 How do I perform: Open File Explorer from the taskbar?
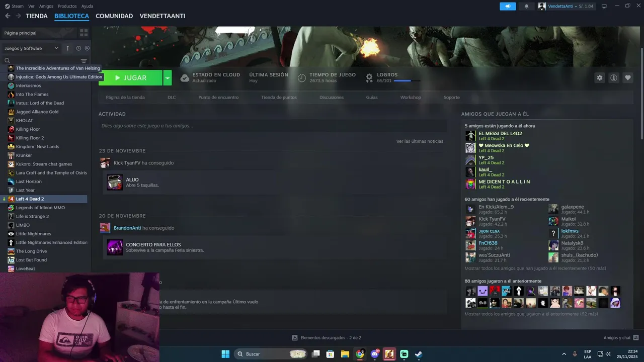click(x=345, y=354)
